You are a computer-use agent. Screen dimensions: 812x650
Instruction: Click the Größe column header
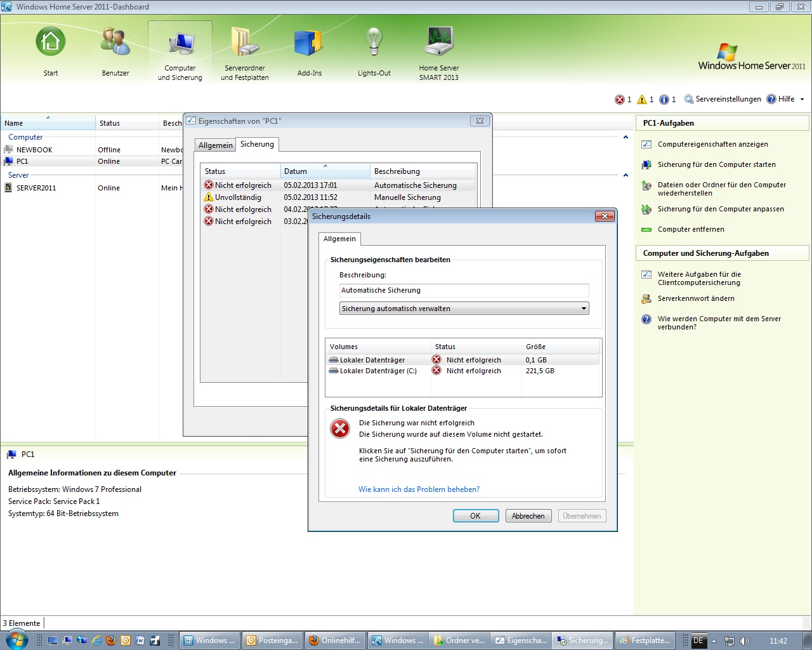tap(561, 347)
